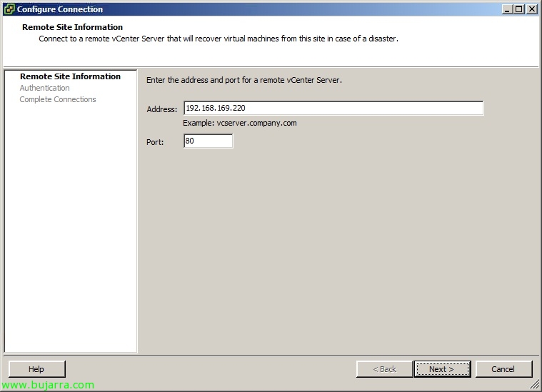Screen dimensions: 542x392
Task: Minimize the Configure Connection window
Action: 507,9
